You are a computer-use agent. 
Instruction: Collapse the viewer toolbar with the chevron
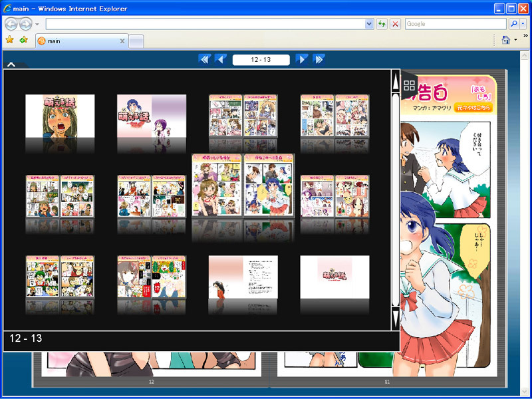[11, 65]
